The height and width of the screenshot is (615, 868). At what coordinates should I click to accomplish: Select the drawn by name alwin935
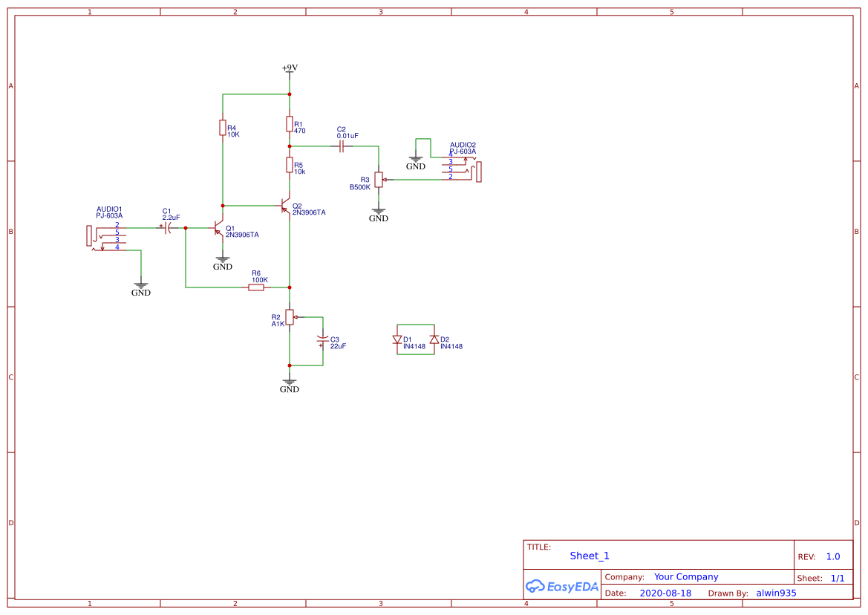(776, 593)
